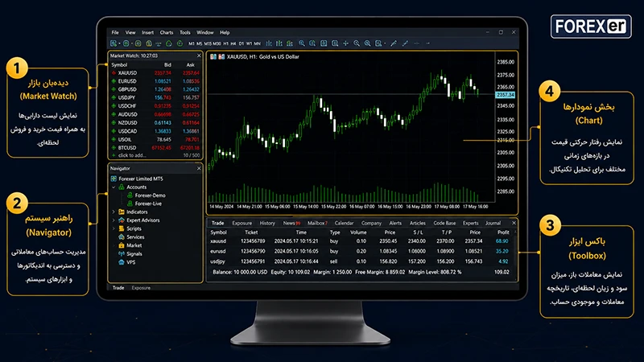644x362 pixels.
Task: Click the Forexer Limited MT5 server icon
Action: point(114,179)
